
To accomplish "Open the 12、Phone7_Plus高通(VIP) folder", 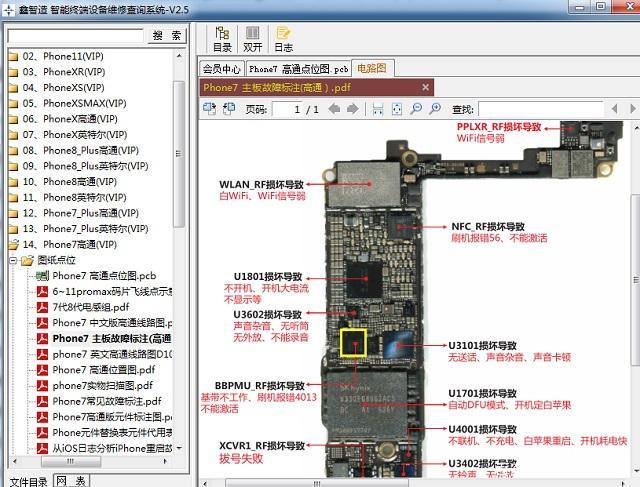I will coord(81,213).
